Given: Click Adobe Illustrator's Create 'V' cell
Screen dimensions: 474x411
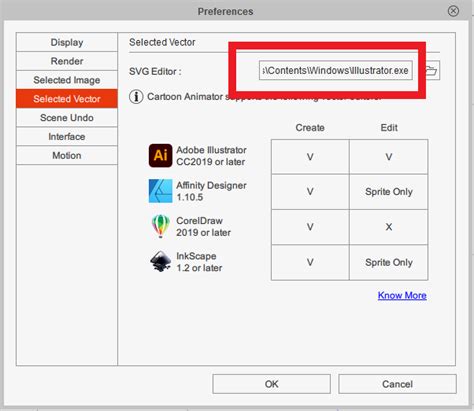Looking at the screenshot, I should pos(310,157).
